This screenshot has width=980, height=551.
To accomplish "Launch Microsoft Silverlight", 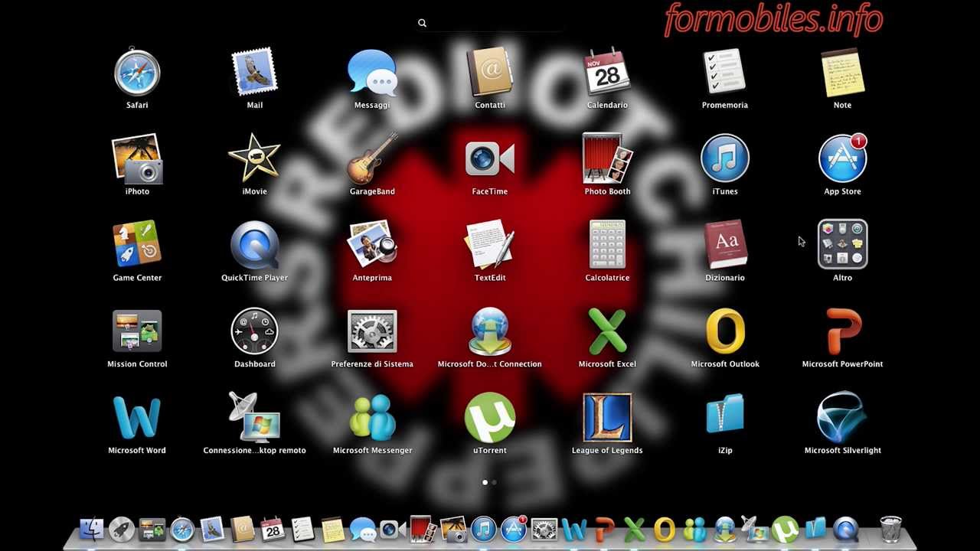I will pos(842,418).
